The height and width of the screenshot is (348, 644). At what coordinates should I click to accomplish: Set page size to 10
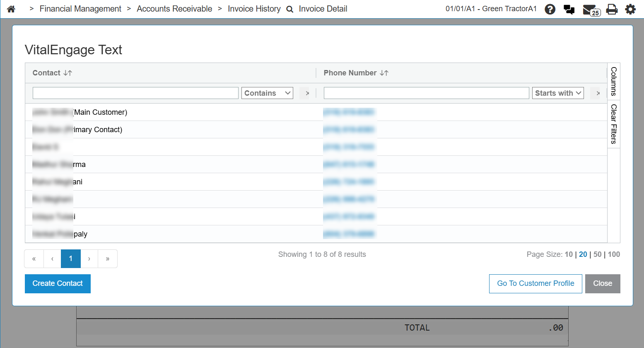tap(569, 254)
